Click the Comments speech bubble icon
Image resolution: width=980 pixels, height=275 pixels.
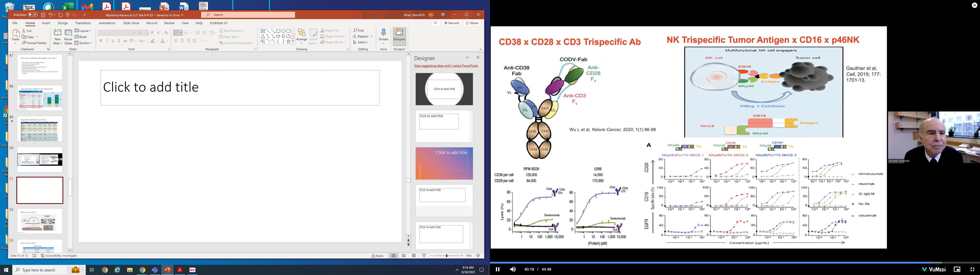click(436, 23)
